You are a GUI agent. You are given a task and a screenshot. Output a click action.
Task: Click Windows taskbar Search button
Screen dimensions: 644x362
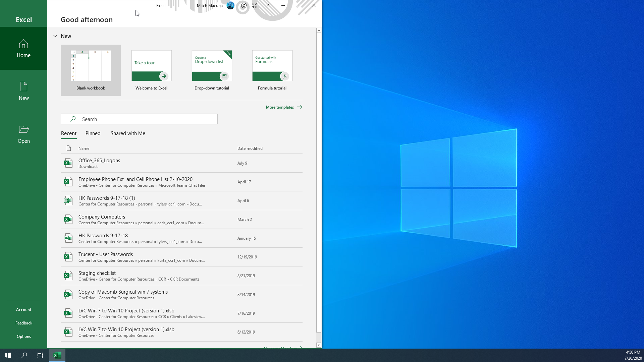click(24, 355)
